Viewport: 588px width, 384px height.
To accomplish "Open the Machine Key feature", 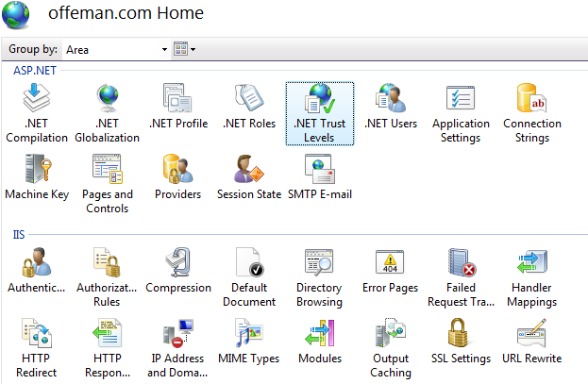I will 37,177.
